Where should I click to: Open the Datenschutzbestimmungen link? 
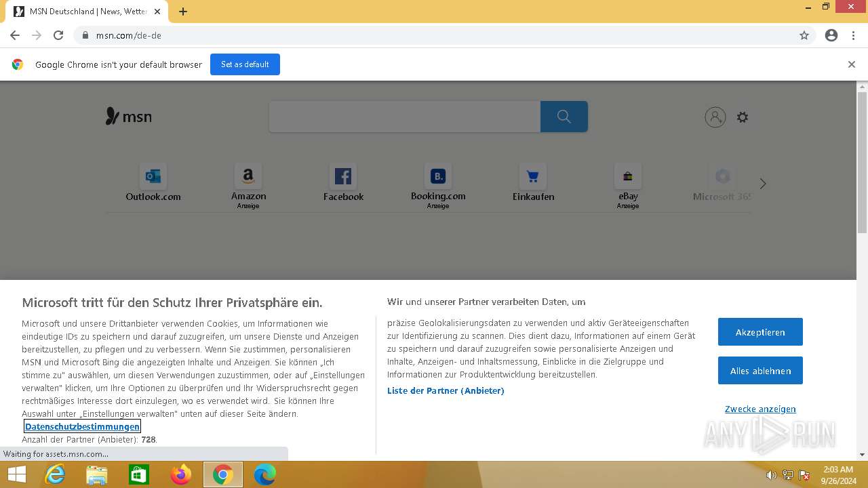83,426
